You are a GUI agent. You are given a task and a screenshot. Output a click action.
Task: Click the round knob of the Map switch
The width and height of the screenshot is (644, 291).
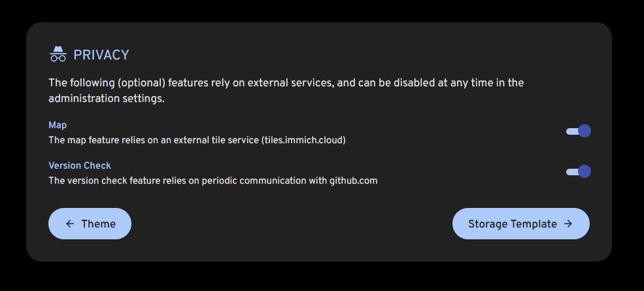585,131
